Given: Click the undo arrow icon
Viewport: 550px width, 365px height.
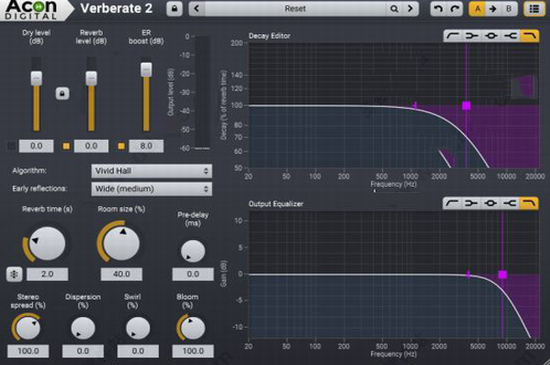Looking at the screenshot, I should click(x=438, y=9).
